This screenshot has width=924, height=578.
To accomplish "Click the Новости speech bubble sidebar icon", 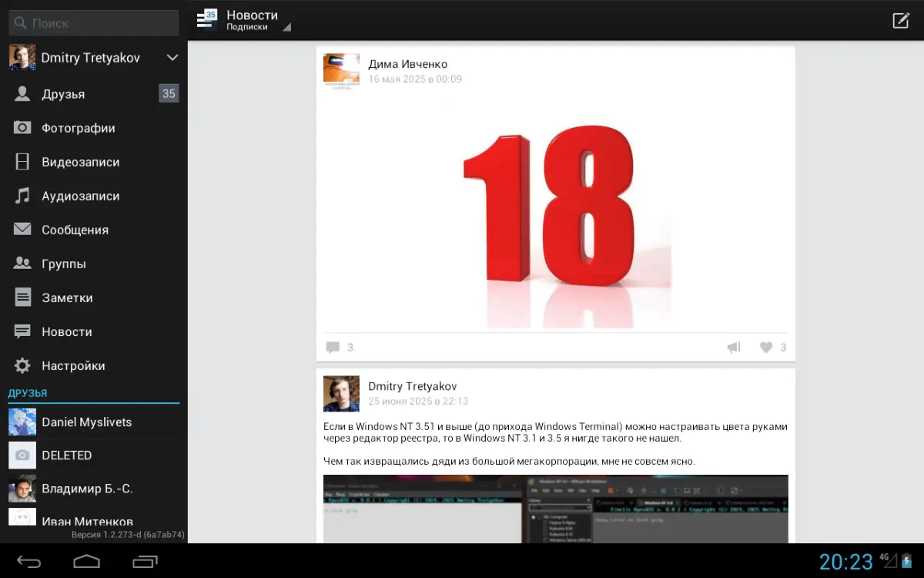I will (x=22, y=331).
